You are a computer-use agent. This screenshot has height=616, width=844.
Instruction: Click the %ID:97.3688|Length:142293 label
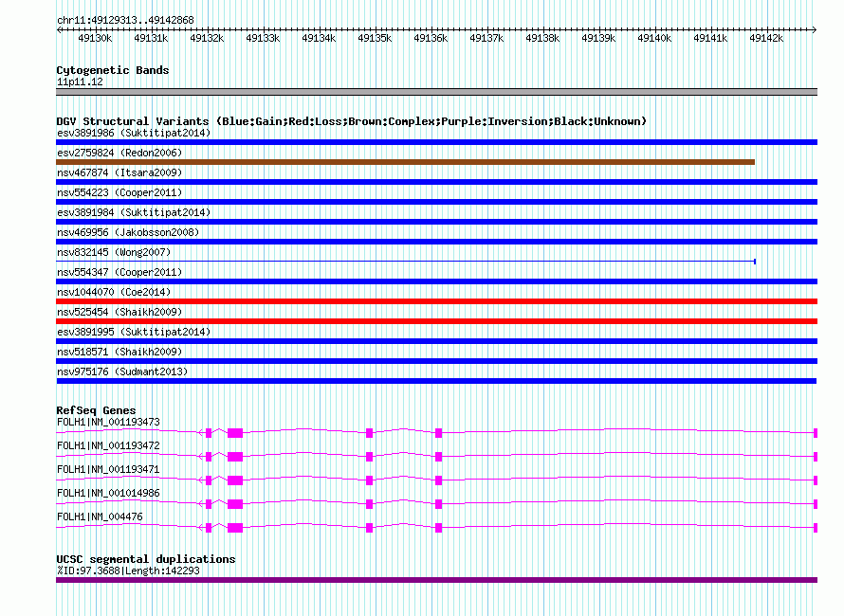tap(128, 571)
